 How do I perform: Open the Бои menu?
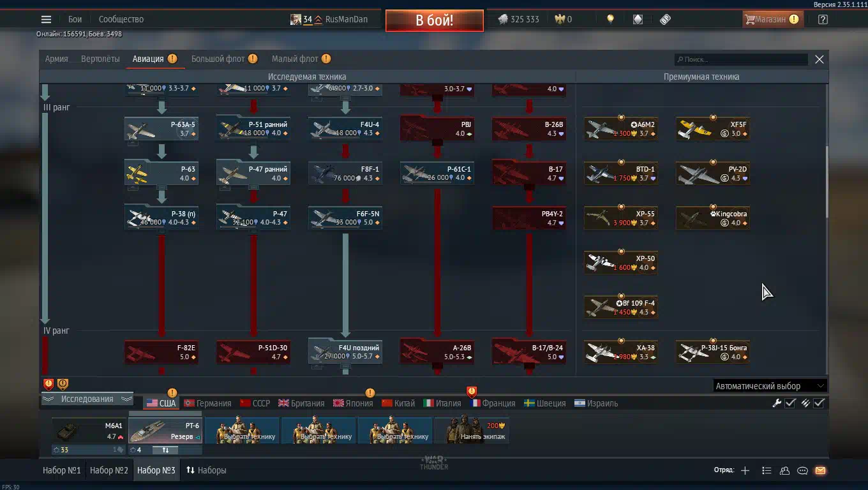coord(75,19)
